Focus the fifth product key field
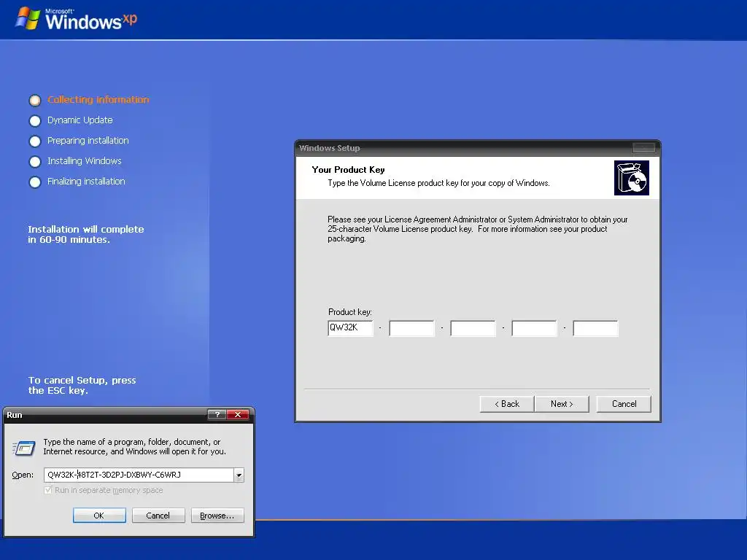 click(595, 328)
